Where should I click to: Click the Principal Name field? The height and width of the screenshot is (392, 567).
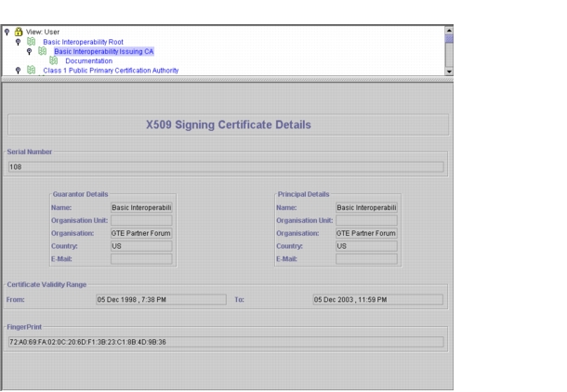click(366, 208)
